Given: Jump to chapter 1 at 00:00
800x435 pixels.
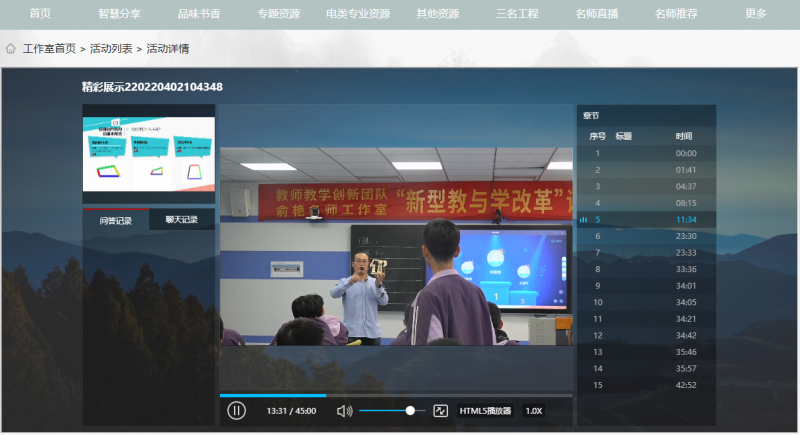Looking at the screenshot, I should (646, 153).
